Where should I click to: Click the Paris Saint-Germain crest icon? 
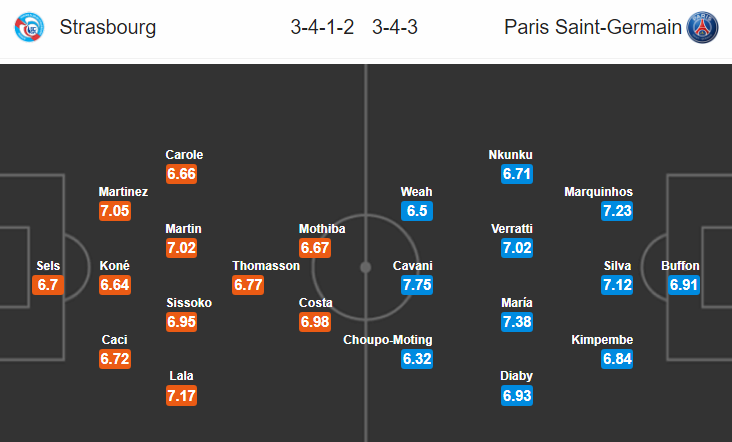[703, 27]
